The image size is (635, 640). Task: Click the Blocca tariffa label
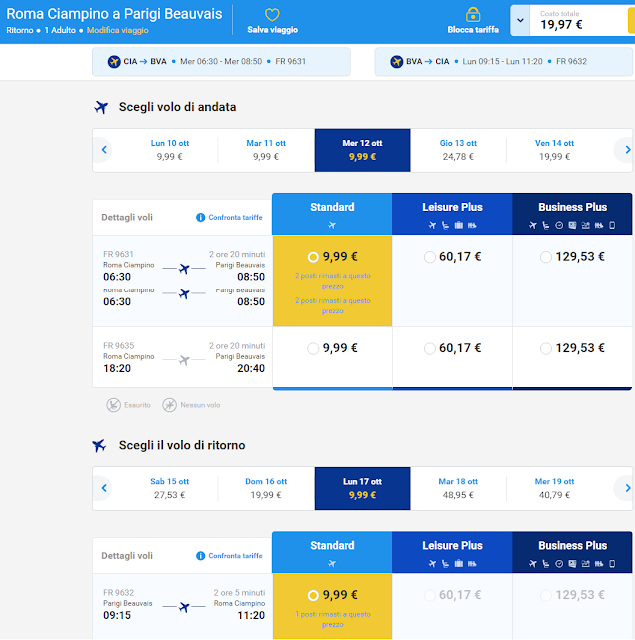[473, 30]
